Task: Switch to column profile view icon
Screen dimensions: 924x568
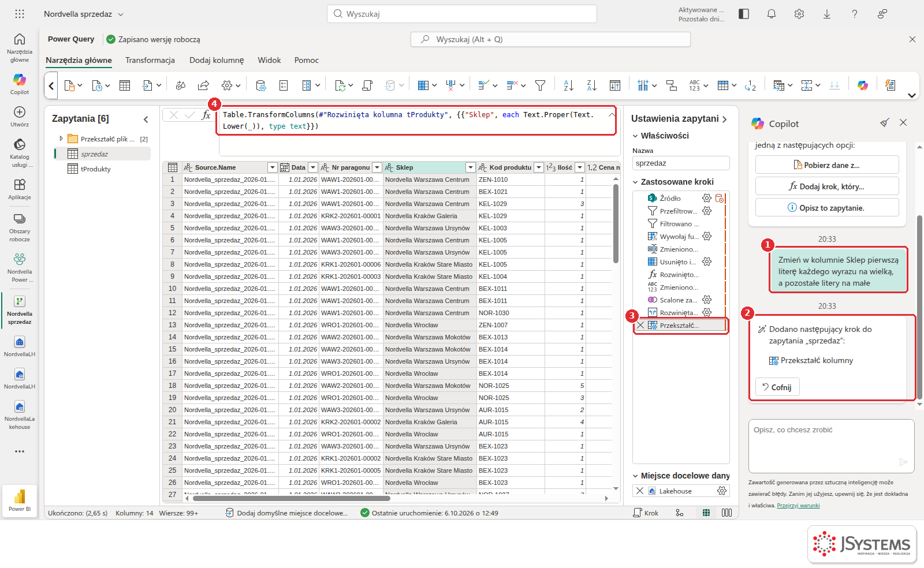Action: (x=726, y=513)
